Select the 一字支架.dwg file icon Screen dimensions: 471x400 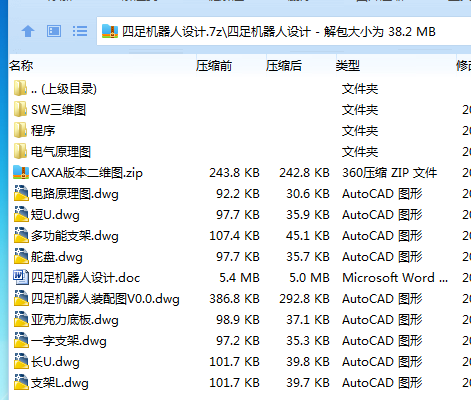pos(21,341)
